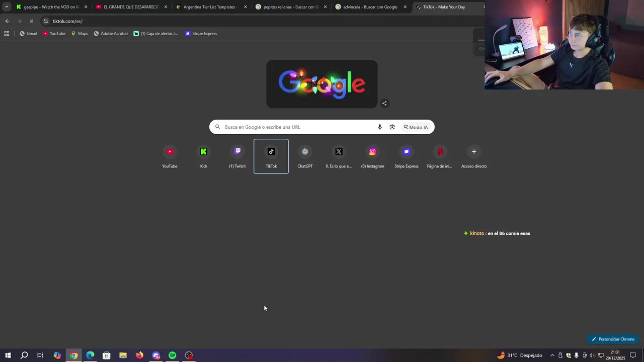Open Task View on the taskbar
This screenshot has height=362, width=644.
pos(40,355)
